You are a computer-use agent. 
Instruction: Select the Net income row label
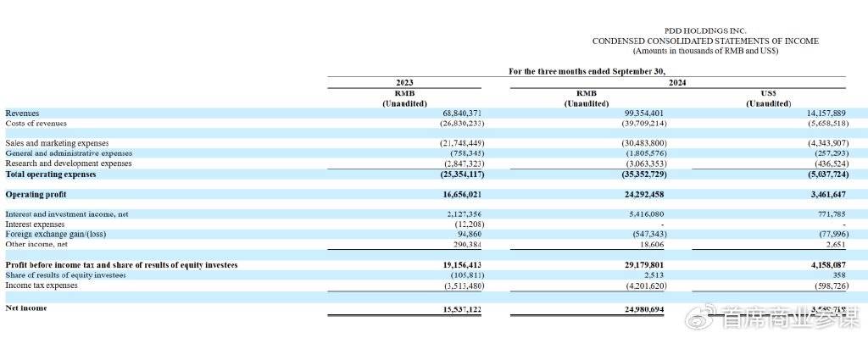tap(26, 308)
